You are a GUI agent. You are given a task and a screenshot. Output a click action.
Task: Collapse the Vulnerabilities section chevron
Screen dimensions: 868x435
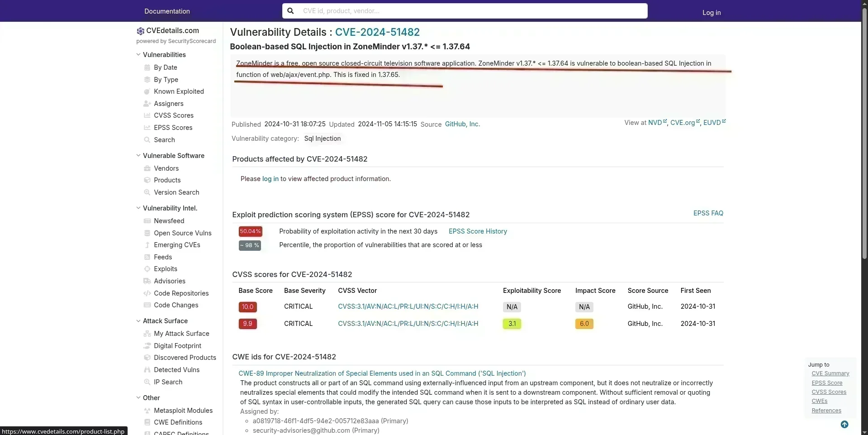(x=138, y=55)
